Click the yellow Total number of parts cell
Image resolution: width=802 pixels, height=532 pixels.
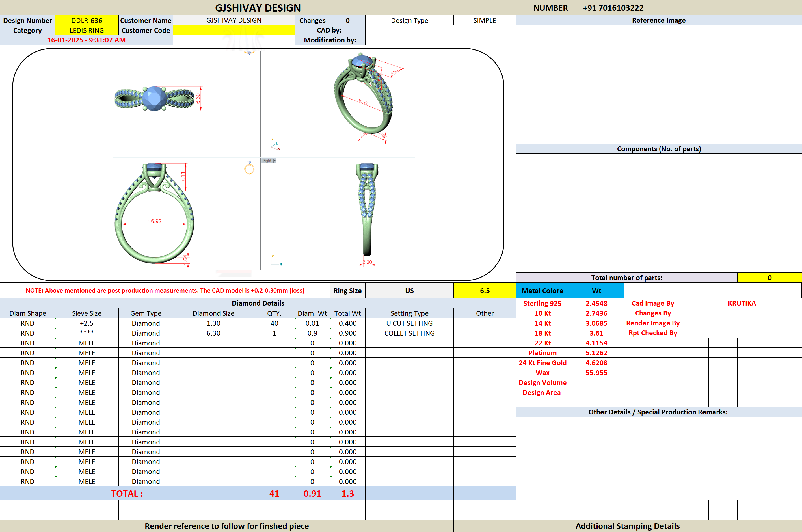pos(769,278)
